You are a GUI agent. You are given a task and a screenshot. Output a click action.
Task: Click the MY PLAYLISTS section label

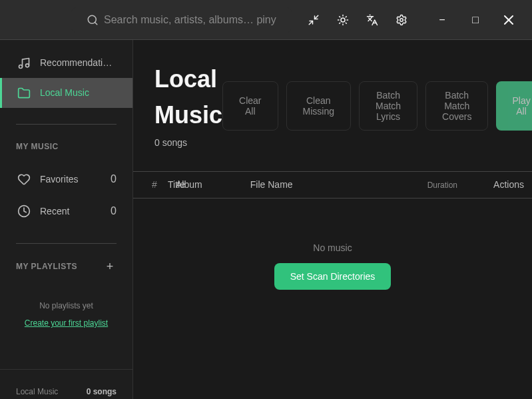pyautogui.click(x=47, y=266)
